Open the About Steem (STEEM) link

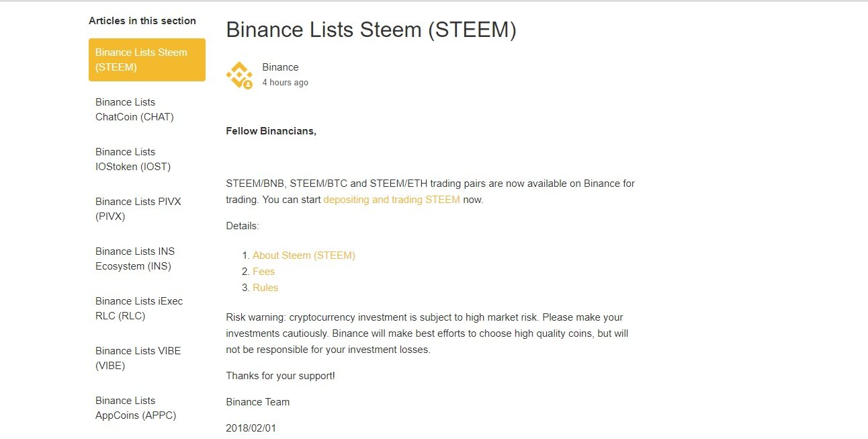pos(304,255)
